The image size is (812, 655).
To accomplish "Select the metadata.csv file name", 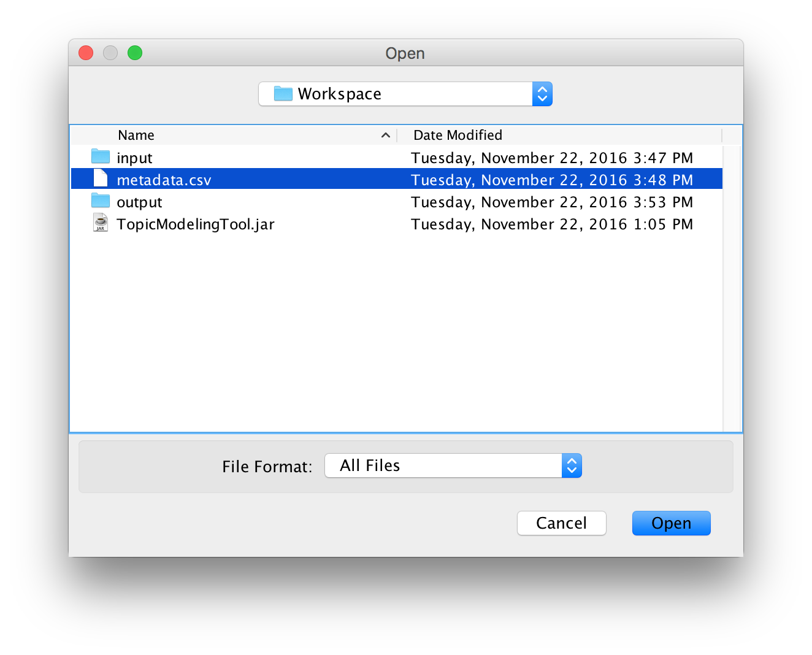I will [x=164, y=180].
